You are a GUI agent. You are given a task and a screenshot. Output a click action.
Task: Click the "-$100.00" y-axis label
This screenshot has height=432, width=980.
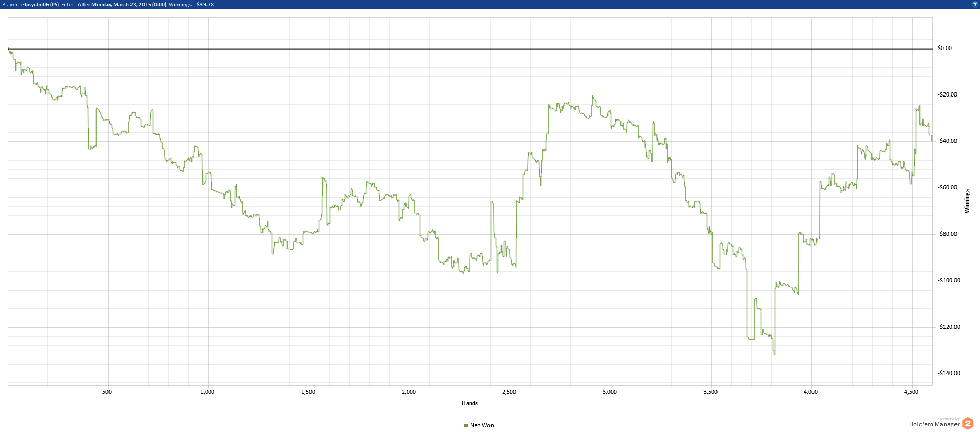[x=949, y=281]
